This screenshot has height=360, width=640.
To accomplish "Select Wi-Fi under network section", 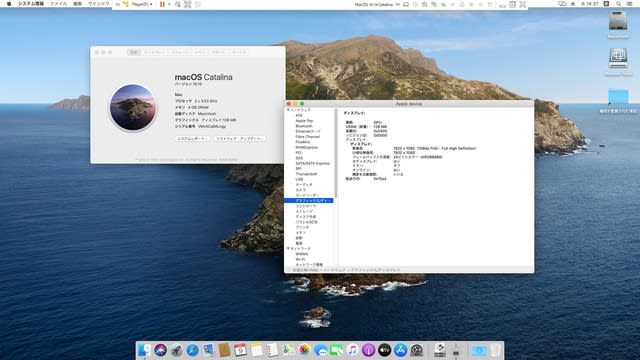I will click(x=300, y=259).
